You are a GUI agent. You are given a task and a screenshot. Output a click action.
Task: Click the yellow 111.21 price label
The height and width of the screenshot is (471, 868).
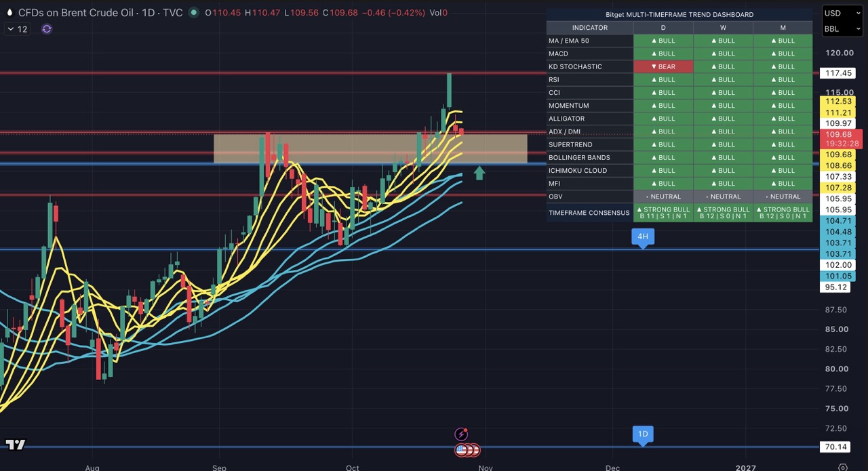pyautogui.click(x=839, y=112)
